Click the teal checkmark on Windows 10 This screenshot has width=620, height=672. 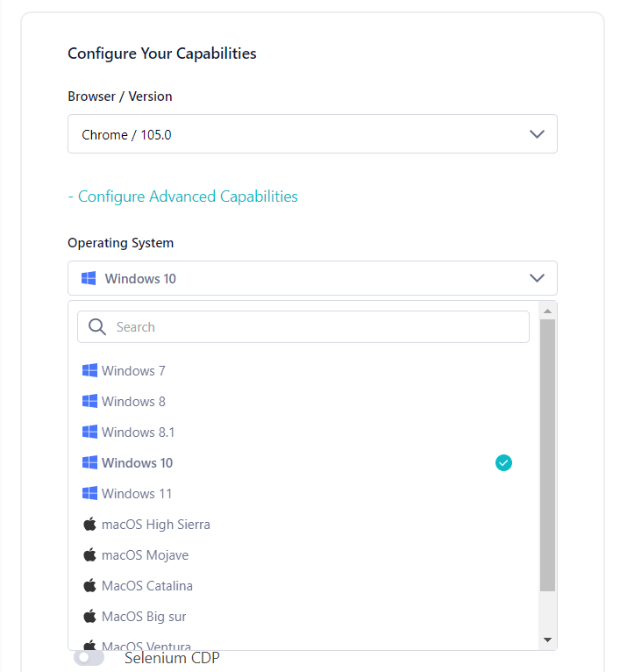pyautogui.click(x=503, y=463)
